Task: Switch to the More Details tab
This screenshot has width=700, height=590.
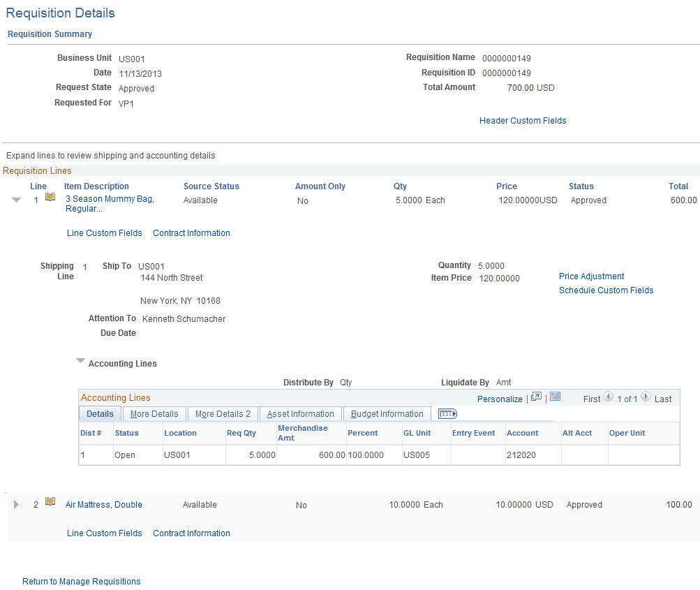Action: click(x=154, y=413)
